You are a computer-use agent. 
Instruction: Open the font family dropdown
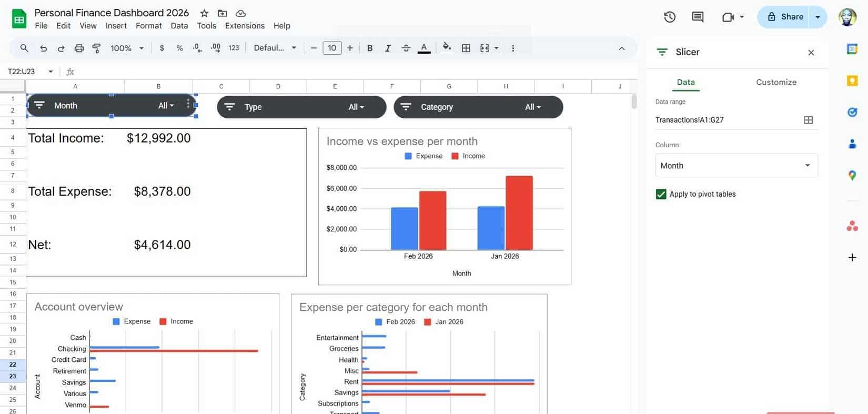click(x=275, y=48)
